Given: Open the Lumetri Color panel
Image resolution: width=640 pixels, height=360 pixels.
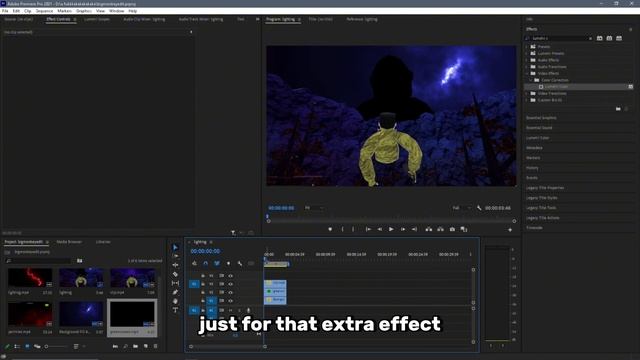Looking at the screenshot, I should [x=538, y=138].
